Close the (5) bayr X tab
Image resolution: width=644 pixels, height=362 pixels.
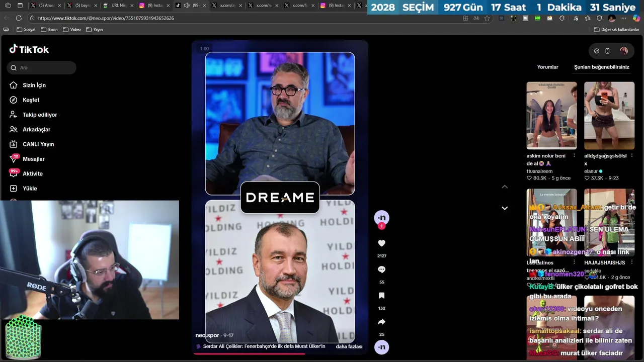(96, 6)
